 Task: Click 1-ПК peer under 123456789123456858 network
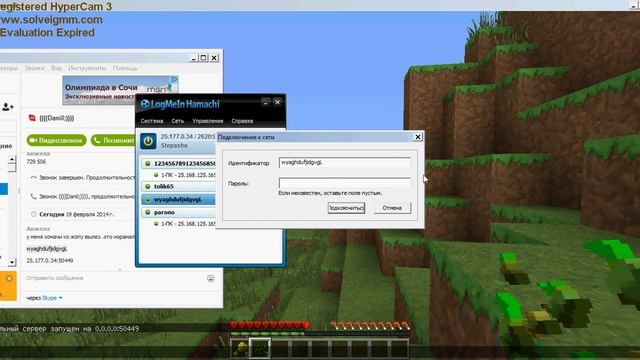pyautogui.click(x=184, y=175)
